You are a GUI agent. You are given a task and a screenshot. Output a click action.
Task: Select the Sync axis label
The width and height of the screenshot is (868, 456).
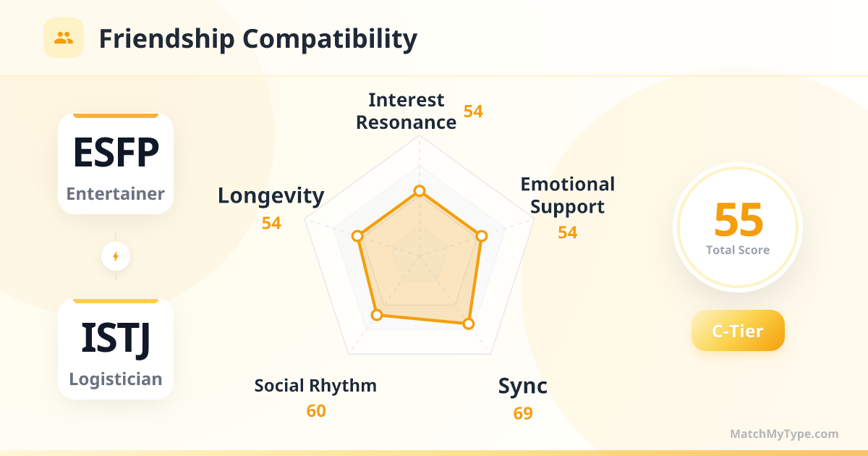tap(522, 387)
